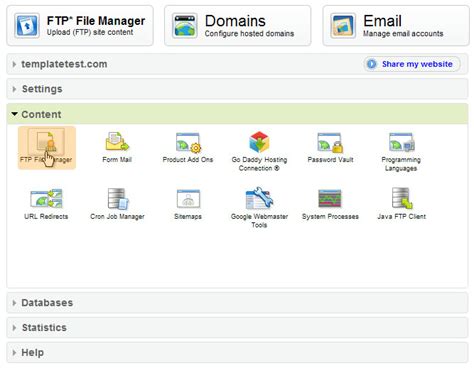This screenshot has height=368, width=474.
Task: Expand the Help section arrow
Action: pyautogui.click(x=14, y=353)
